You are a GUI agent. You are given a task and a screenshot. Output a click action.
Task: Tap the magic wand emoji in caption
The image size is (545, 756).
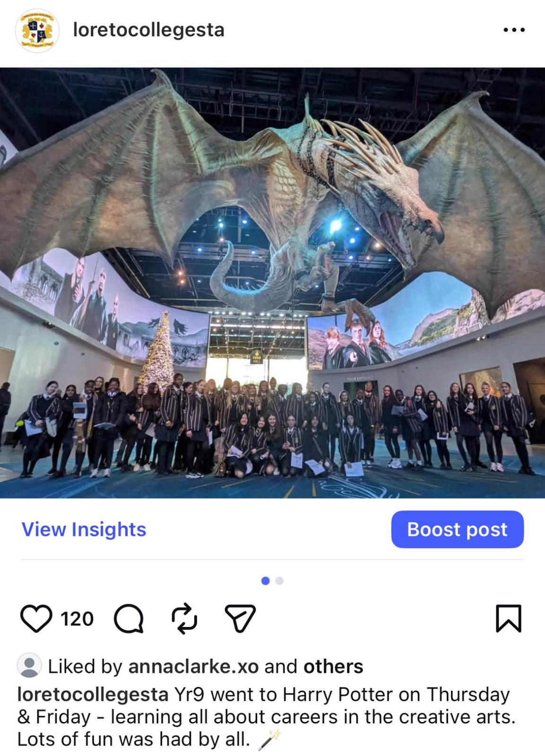coord(269,739)
